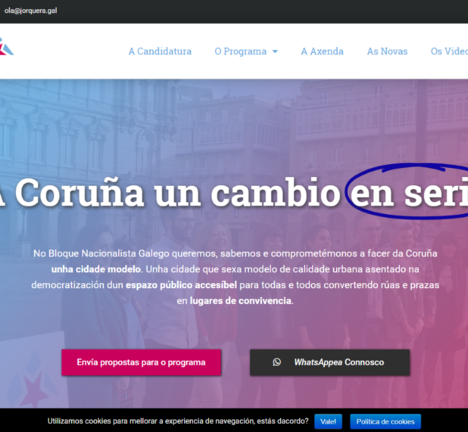Image resolution: width=468 pixels, height=432 pixels.
Task: Open the As Novas section
Action: tap(387, 51)
